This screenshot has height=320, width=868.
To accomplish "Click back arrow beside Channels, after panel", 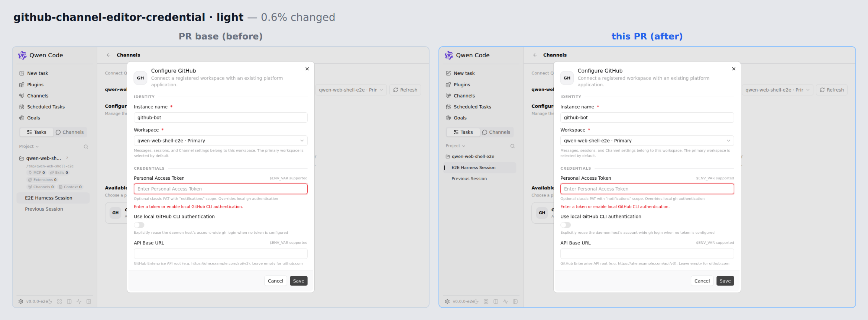I will point(535,55).
